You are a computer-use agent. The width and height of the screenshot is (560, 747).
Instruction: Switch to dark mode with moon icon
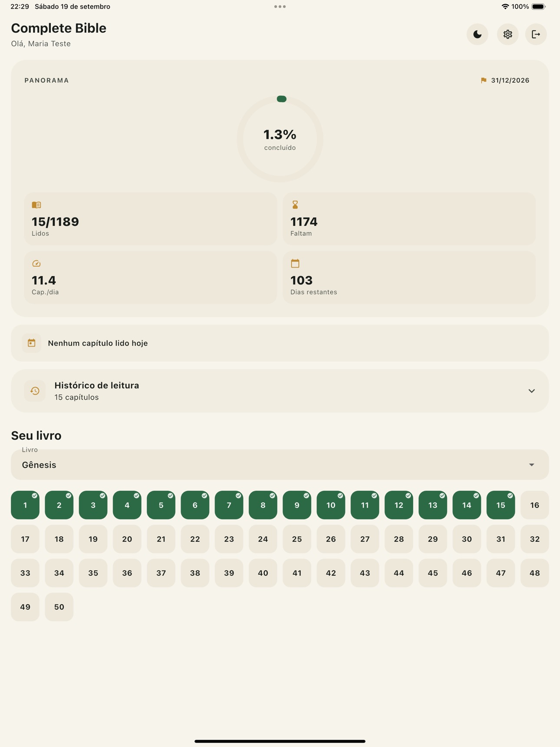477,34
